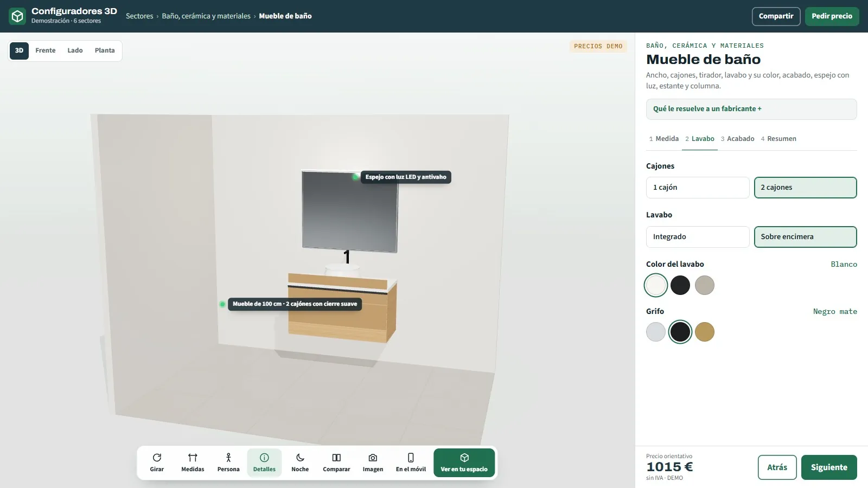Click the Espejo con luz LED annotation label

pyautogui.click(x=406, y=177)
